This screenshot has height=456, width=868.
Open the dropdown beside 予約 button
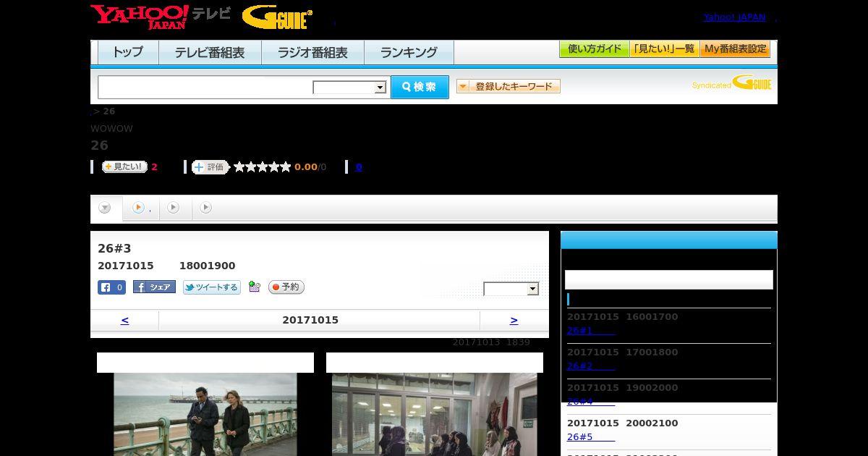coord(511,289)
